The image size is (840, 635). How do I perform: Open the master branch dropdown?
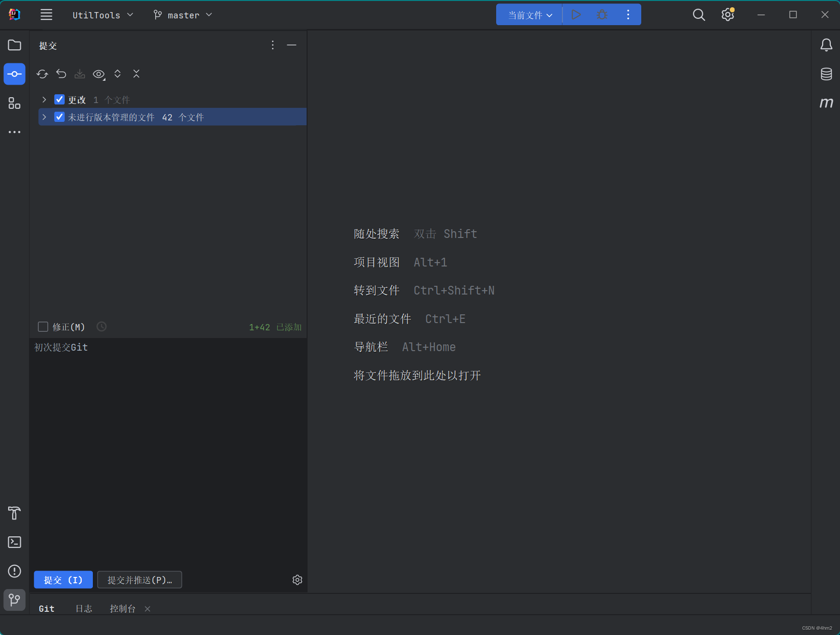click(x=183, y=15)
